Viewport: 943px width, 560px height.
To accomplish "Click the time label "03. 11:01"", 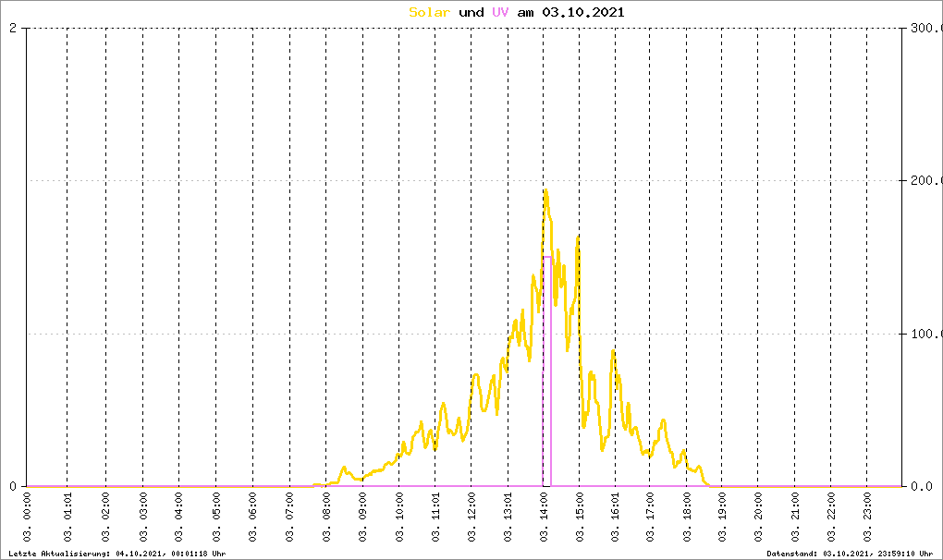I will (x=435, y=517).
